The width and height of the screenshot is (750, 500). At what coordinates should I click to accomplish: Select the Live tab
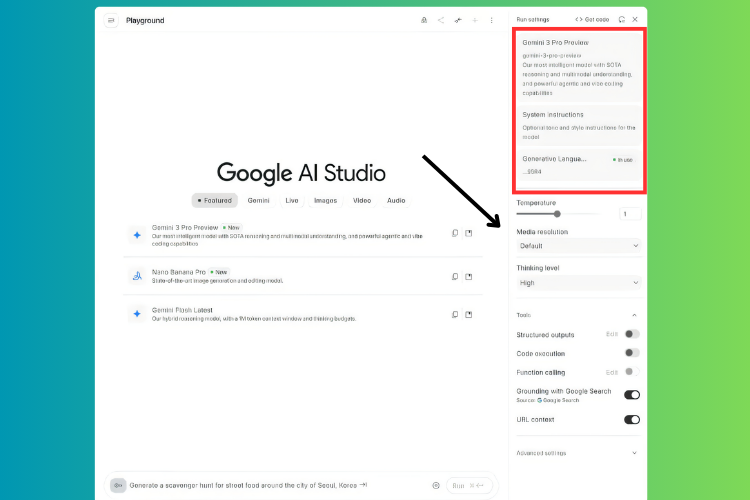click(x=292, y=200)
